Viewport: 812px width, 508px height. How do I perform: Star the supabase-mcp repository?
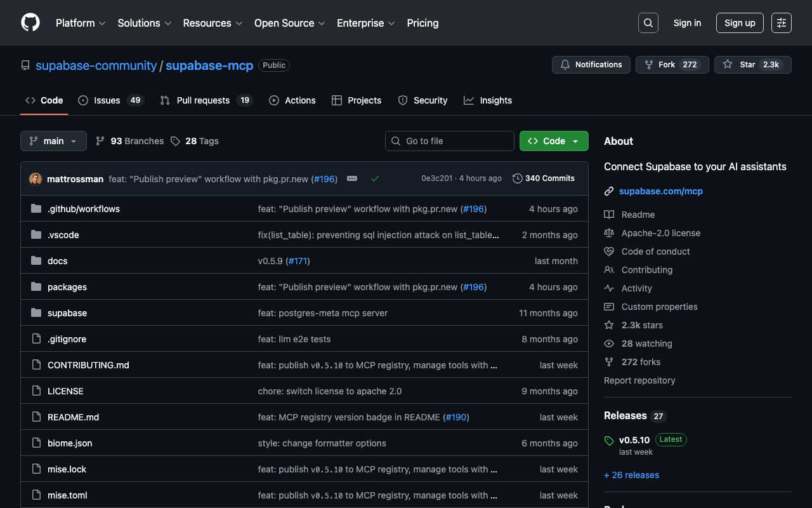tap(752, 65)
